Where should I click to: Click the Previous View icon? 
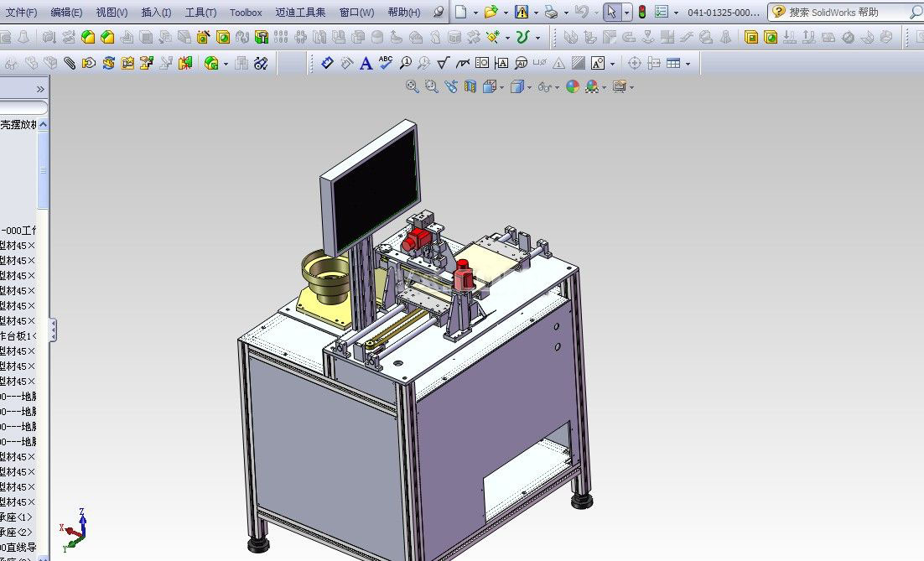click(x=451, y=87)
